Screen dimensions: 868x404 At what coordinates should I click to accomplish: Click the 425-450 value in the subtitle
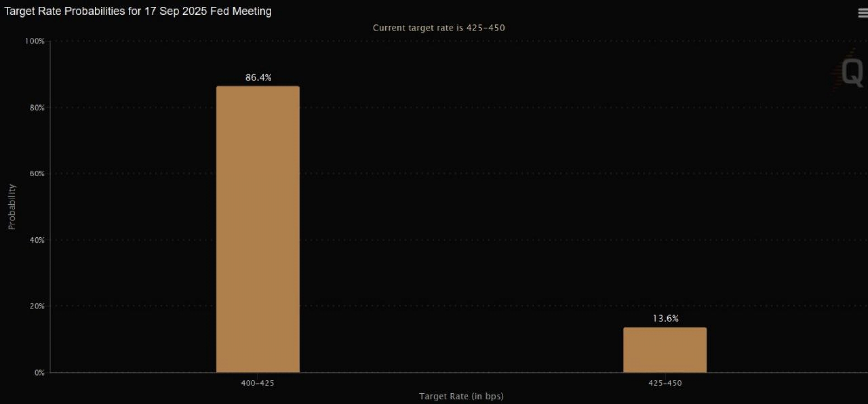pyautogui.click(x=486, y=28)
